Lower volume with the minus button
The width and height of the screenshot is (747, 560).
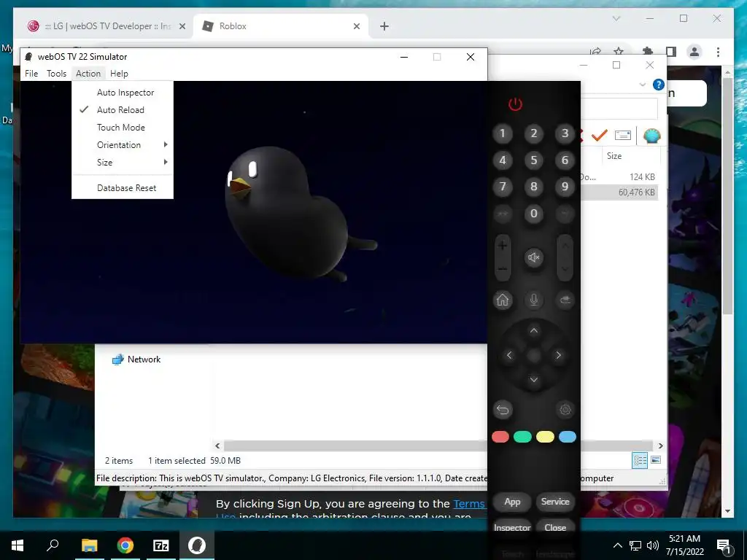[x=502, y=269]
